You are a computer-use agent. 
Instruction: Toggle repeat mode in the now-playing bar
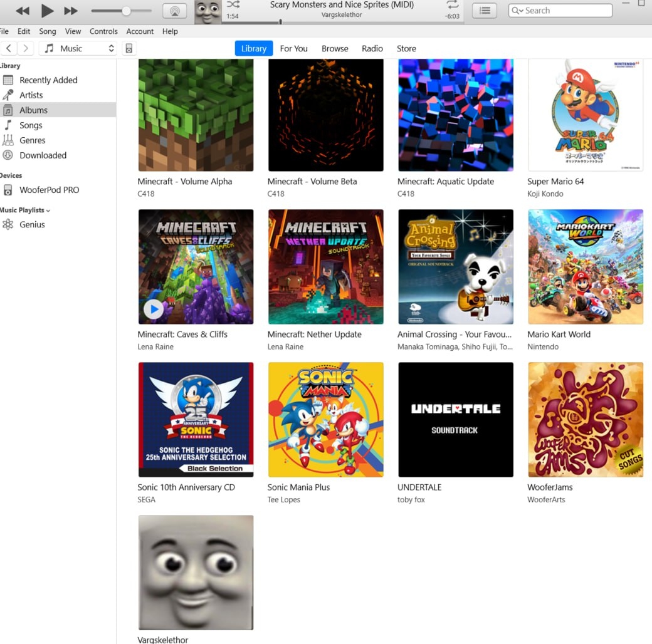452,5
